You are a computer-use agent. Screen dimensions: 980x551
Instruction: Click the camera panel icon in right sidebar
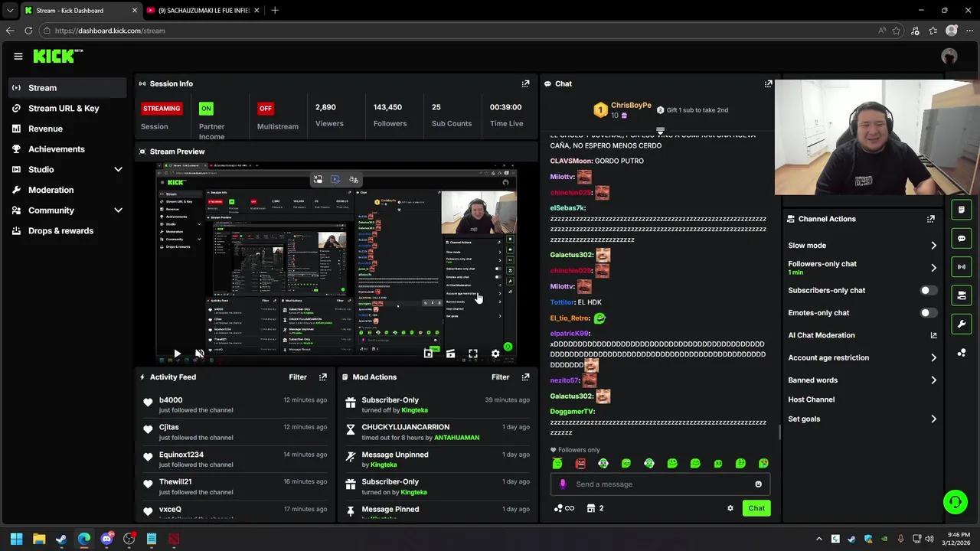tap(962, 295)
